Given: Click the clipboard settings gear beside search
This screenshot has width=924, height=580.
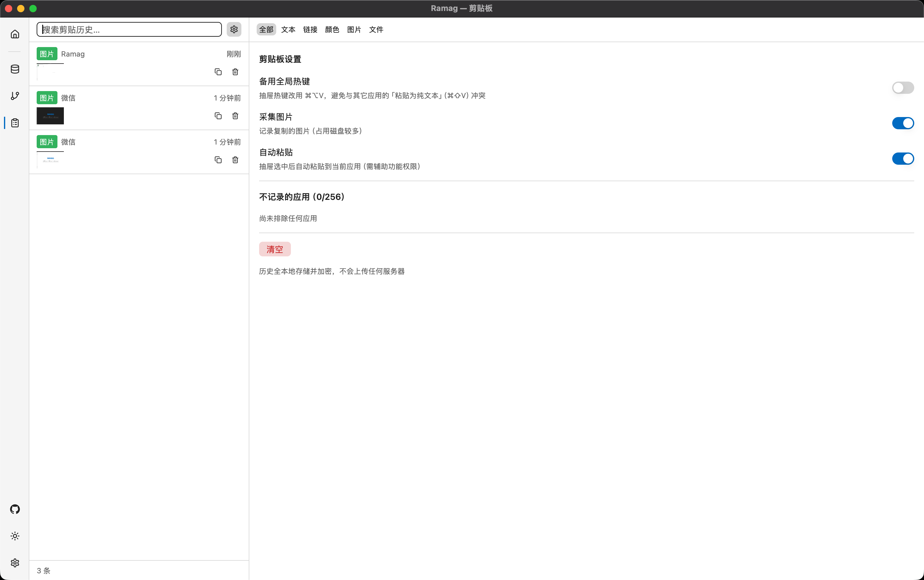Looking at the screenshot, I should tap(234, 30).
